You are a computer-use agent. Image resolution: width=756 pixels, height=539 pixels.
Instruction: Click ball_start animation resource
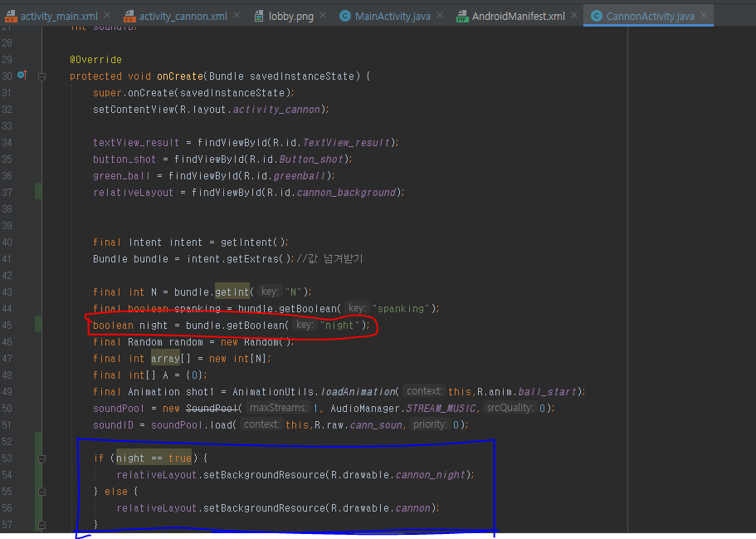[547, 392]
